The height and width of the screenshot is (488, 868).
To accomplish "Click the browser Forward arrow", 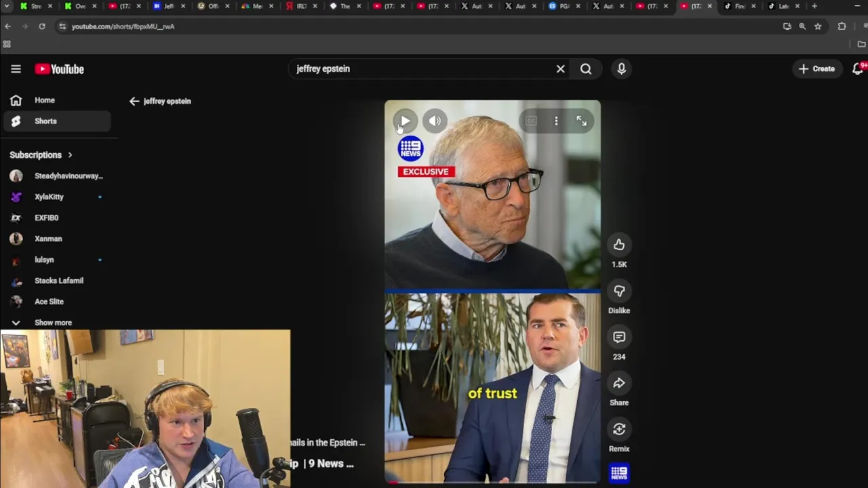I will pos(25,26).
